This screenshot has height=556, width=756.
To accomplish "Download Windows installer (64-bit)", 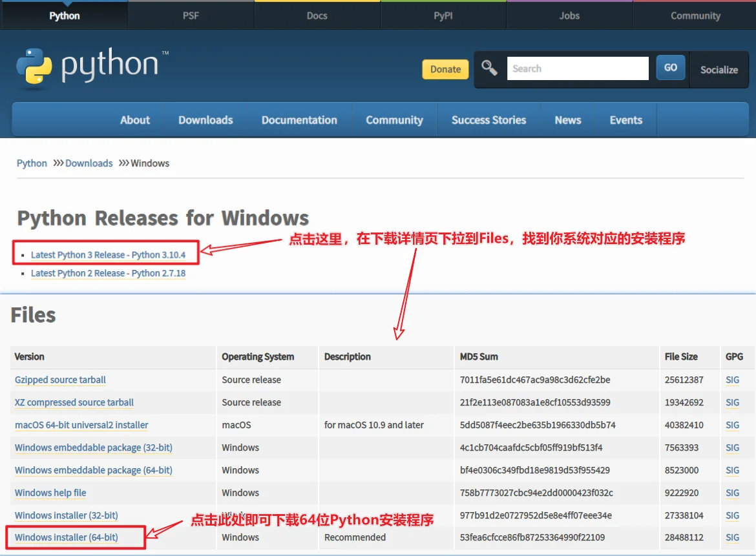I will click(67, 537).
